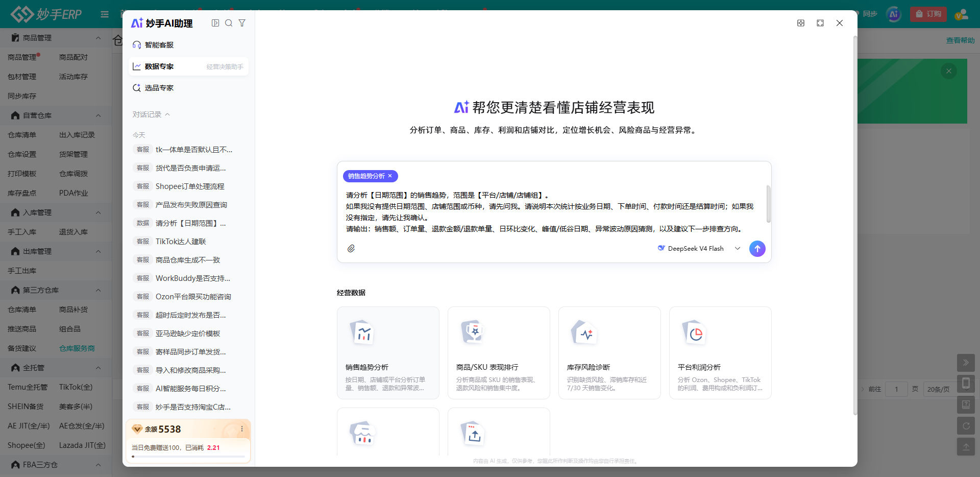980x477 pixels.
Task: Open 商品配对 in sidebar
Action: [73, 57]
